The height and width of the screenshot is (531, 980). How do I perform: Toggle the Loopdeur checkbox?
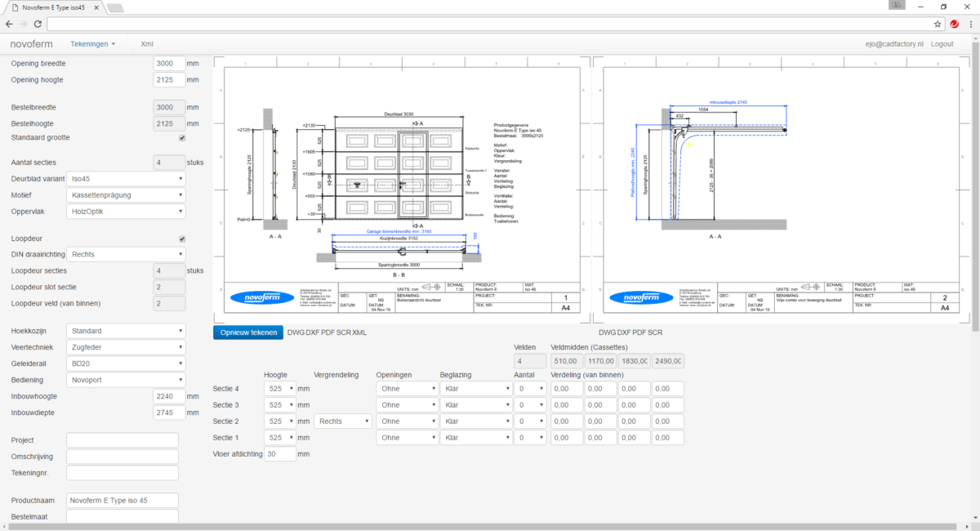point(182,239)
